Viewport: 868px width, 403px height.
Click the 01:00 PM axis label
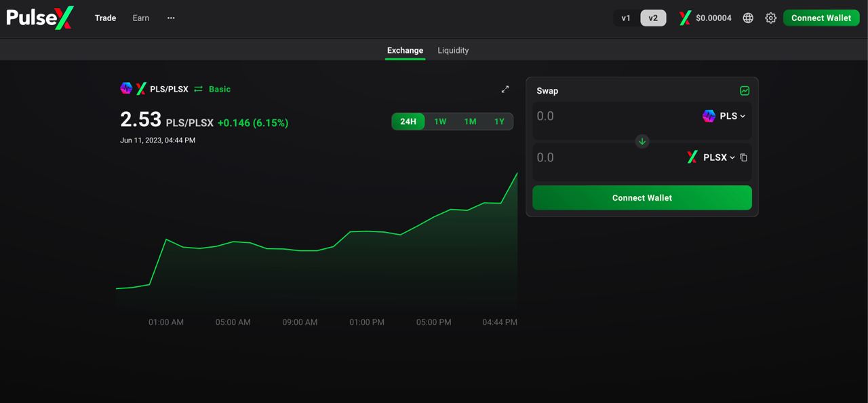click(367, 322)
